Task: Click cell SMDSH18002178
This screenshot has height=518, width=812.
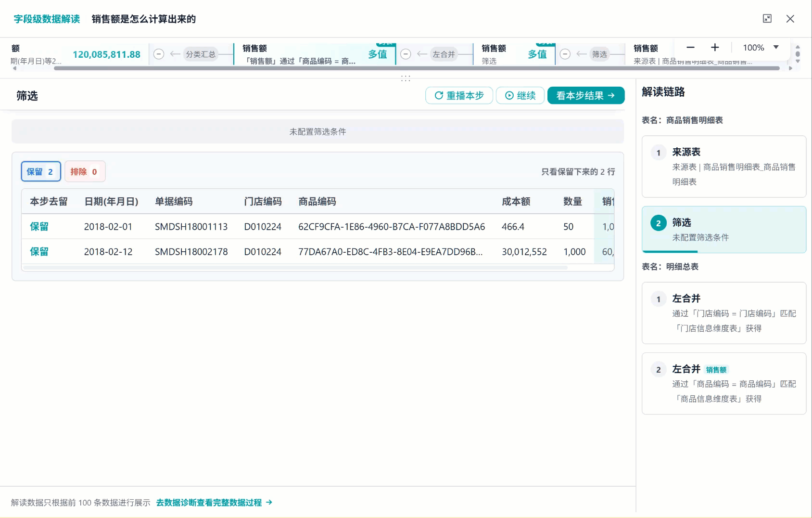Action: tap(191, 252)
